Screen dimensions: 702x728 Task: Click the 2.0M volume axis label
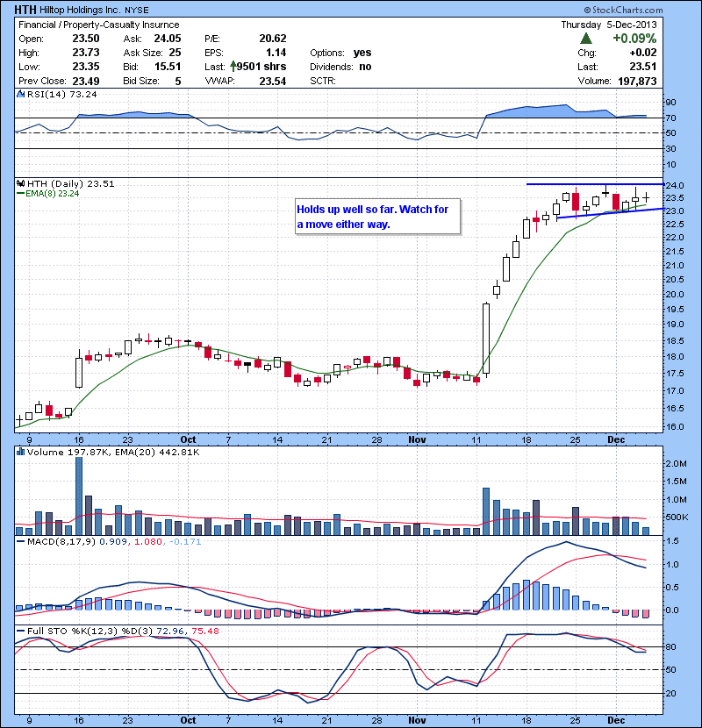tap(676, 464)
